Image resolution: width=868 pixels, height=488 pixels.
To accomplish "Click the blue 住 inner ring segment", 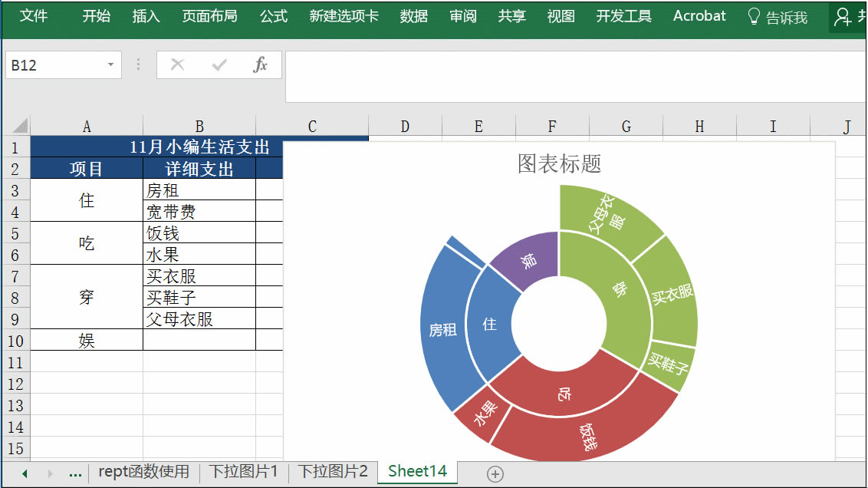I will point(491,324).
